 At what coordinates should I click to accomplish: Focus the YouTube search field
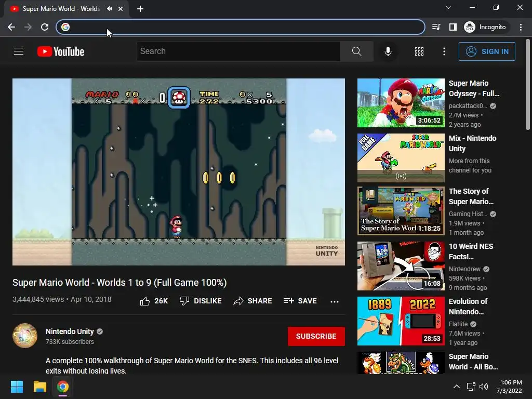[238, 51]
